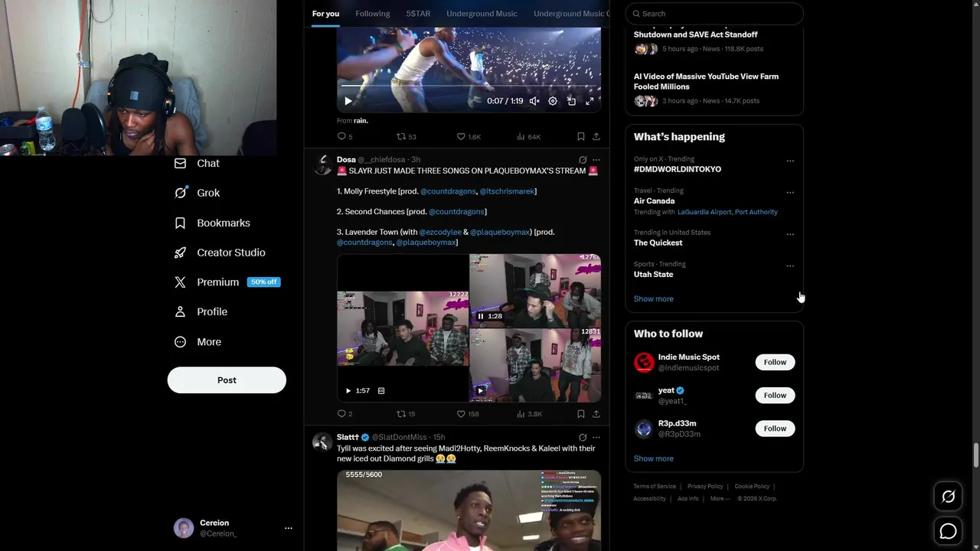The image size is (980, 551).
Task: Open more options for Air Canada trend
Action: 790,193
